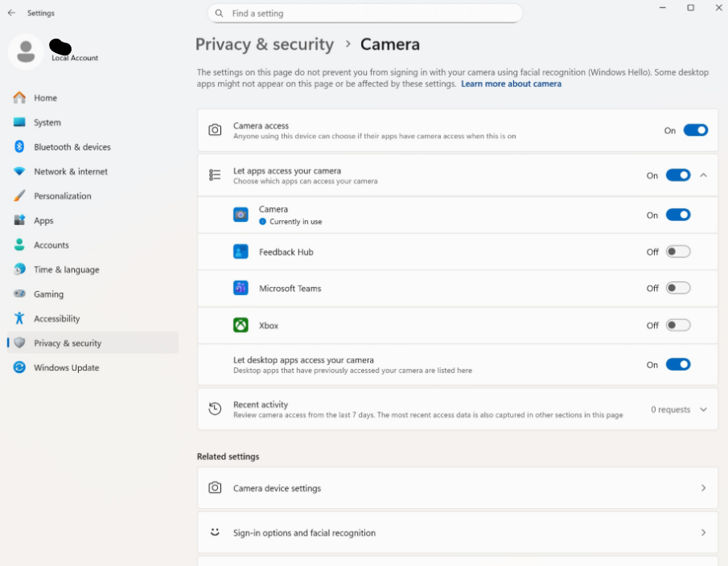Click the back arrow in Settings
The width and height of the screenshot is (728, 566).
coord(11,13)
